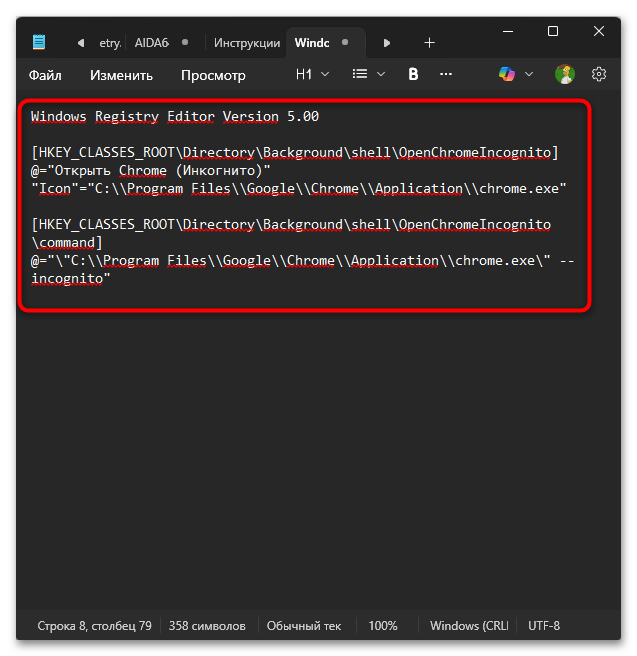Image resolution: width=637 pixels, height=656 pixels.
Task: Open the user account avatar
Action: coord(565,74)
